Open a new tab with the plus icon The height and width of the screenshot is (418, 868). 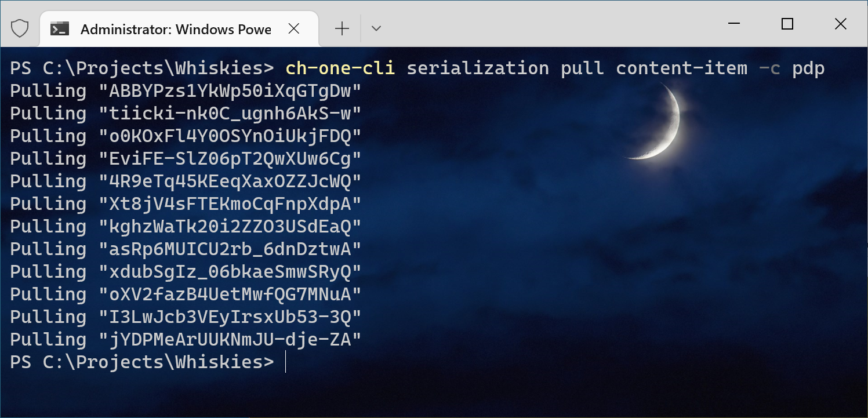[x=342, y=28]
